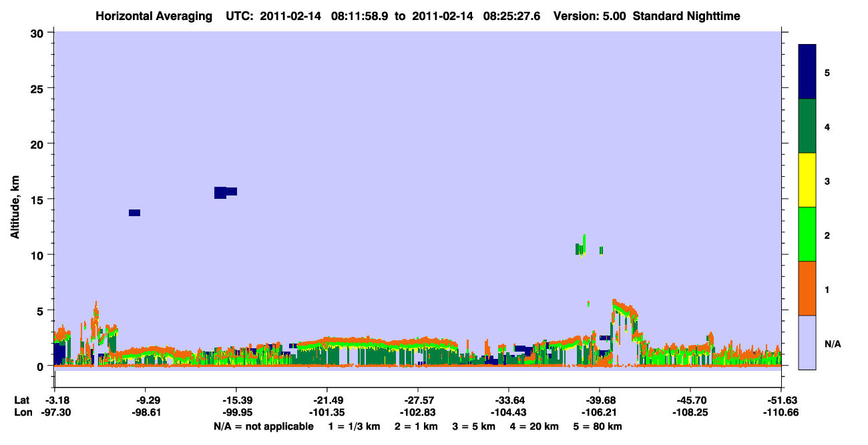Click the dark blue level 5 color swatch
868x445 pixels.
(807, 71)
